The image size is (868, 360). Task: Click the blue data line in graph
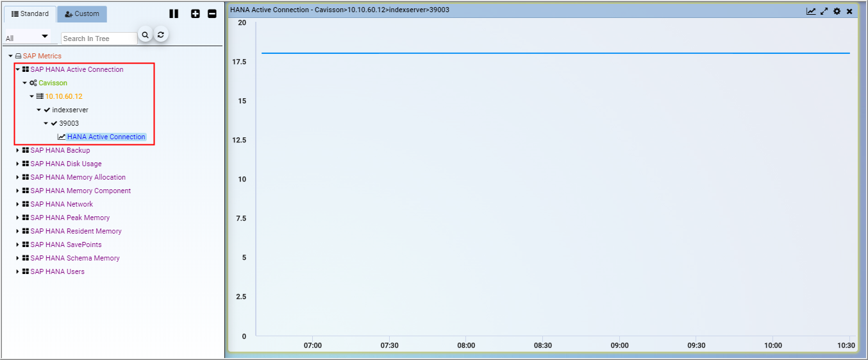click(556, 53)
